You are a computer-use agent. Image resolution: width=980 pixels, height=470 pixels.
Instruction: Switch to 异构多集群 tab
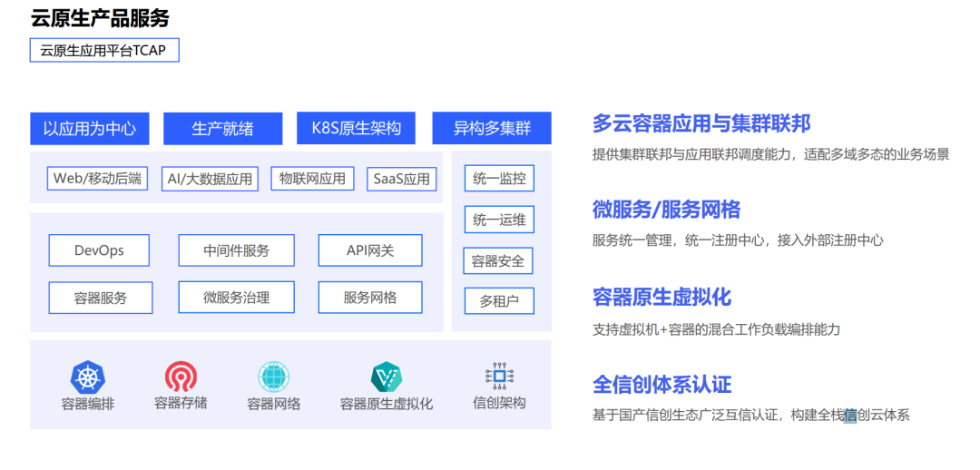click(x=492, y=128)
